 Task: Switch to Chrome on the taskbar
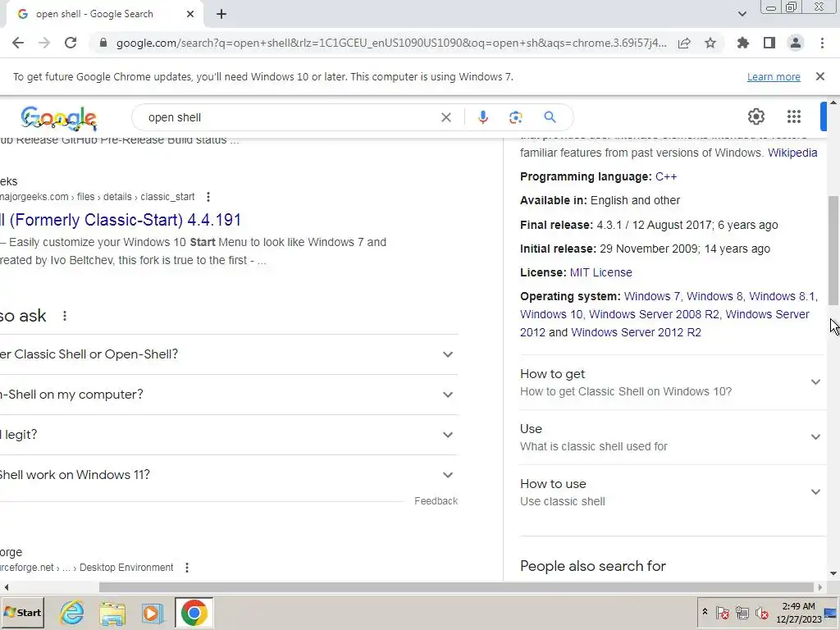tap(194, 612)
